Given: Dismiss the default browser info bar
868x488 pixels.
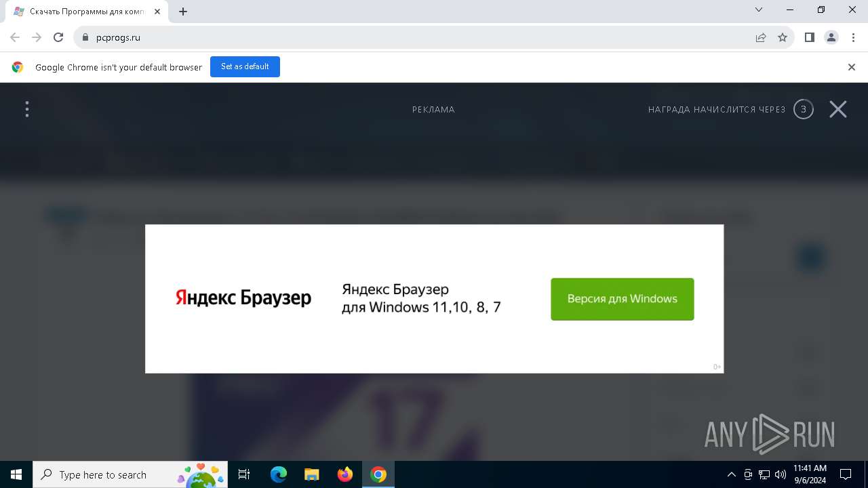Looking at the screenshot, I should (852, 67).
